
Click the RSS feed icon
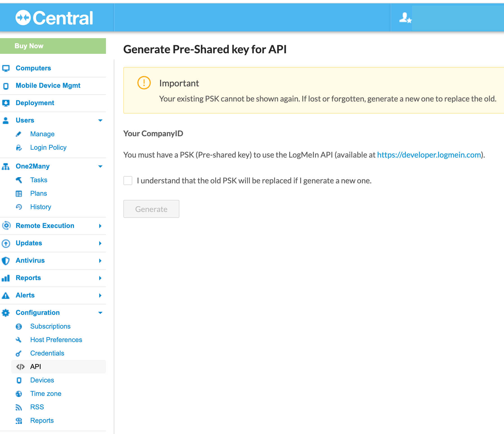tap(19, 407)
